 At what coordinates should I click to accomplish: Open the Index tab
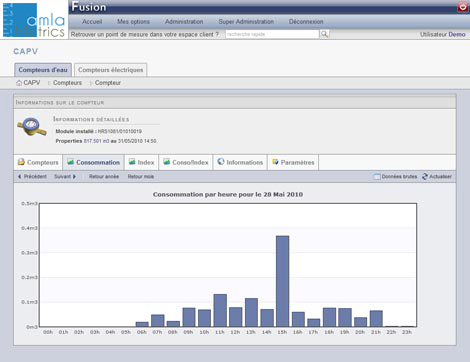(142, 162)
